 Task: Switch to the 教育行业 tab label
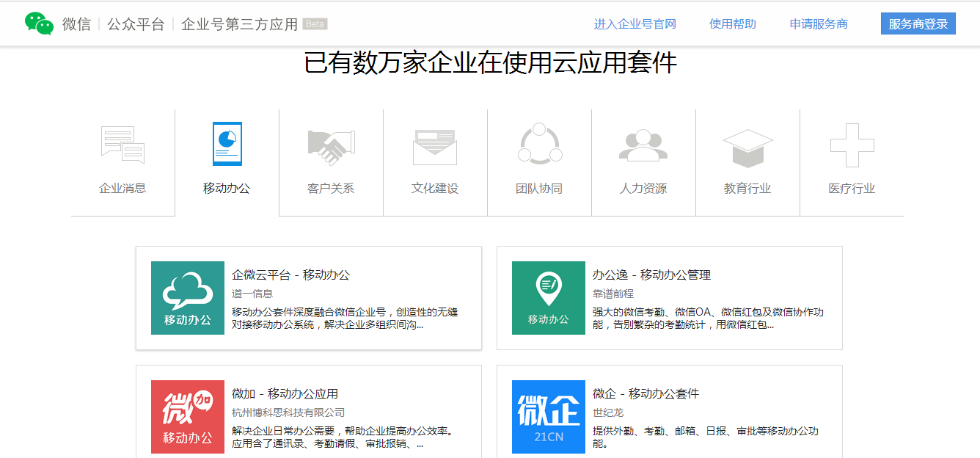[x=747, y=189]
